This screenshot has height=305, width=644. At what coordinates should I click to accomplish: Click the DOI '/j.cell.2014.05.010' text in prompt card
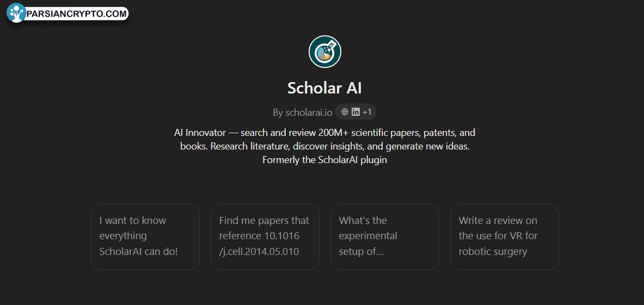click(259, 251)
